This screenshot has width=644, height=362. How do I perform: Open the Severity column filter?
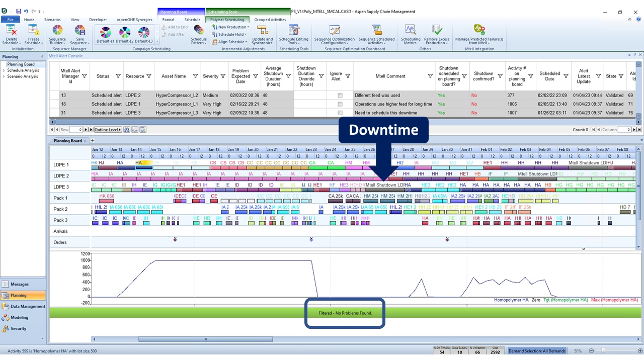click(x=223, y=76)
